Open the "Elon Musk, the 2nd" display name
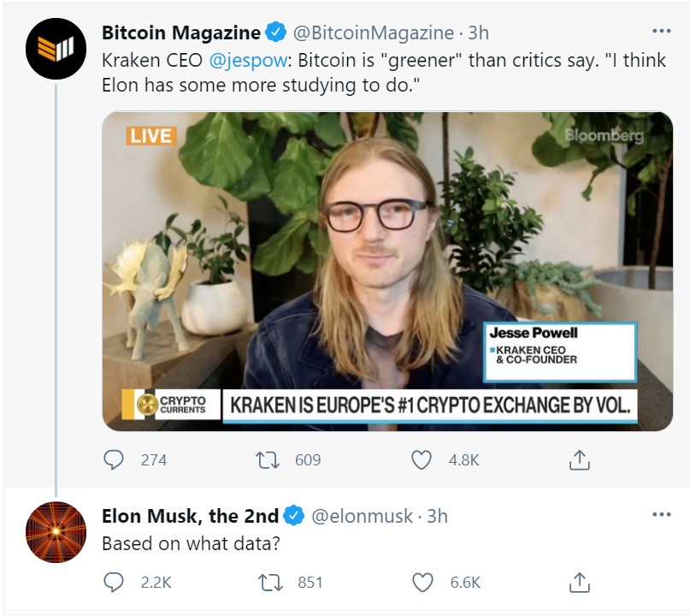 (x=190, y=516)
